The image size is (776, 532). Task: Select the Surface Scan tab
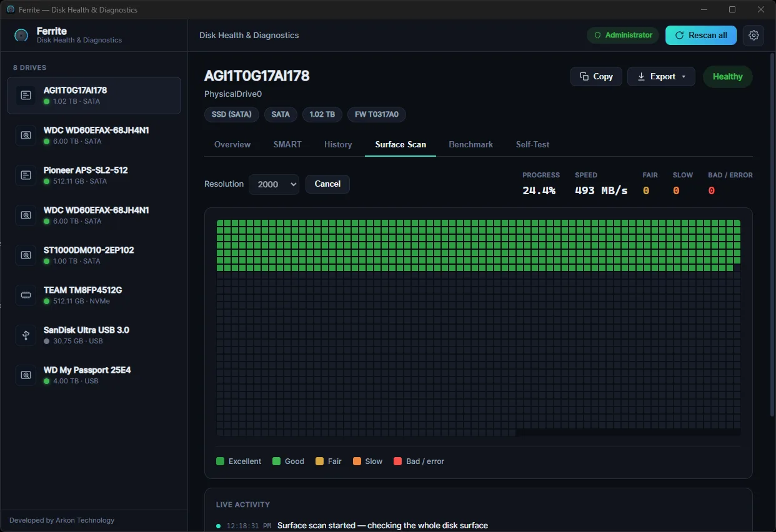point(400,144)
